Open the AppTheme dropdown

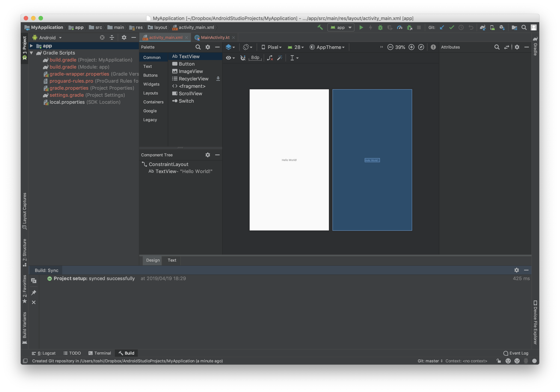pos(327,47)
